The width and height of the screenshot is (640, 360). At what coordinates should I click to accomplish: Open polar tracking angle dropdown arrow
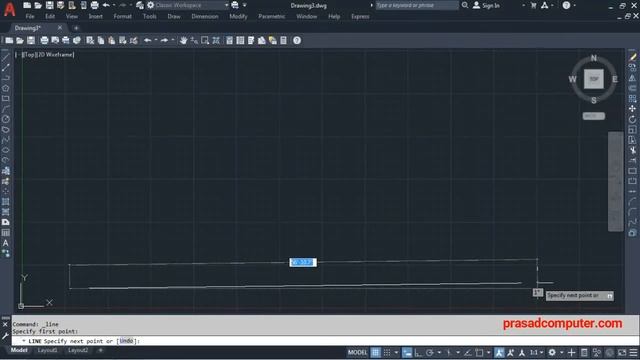[439, 353]
